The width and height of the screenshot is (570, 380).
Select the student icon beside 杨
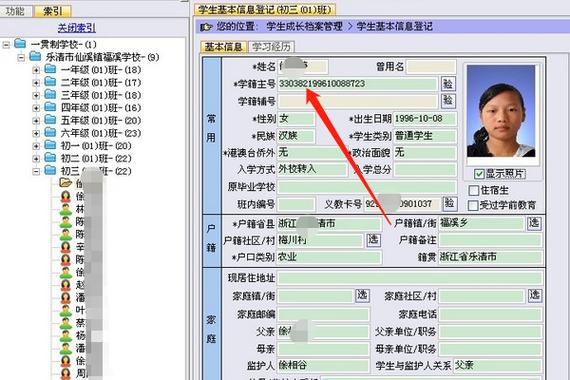66,336
